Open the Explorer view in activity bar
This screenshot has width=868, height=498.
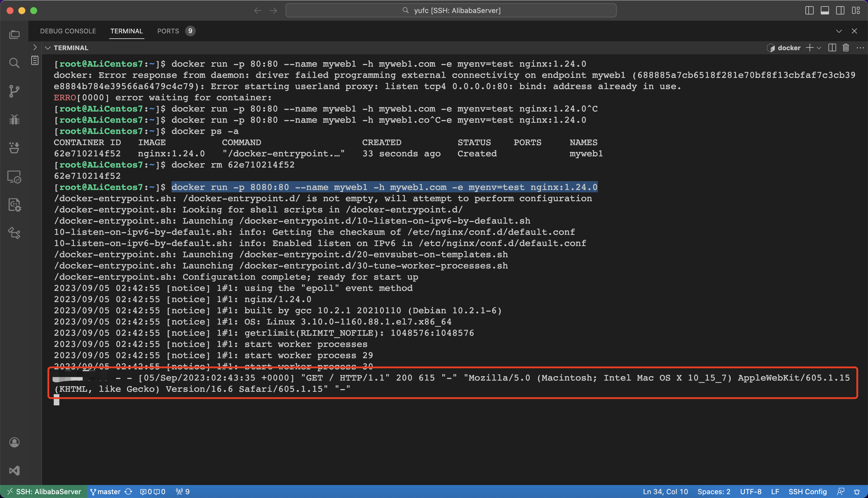[14, 35]
